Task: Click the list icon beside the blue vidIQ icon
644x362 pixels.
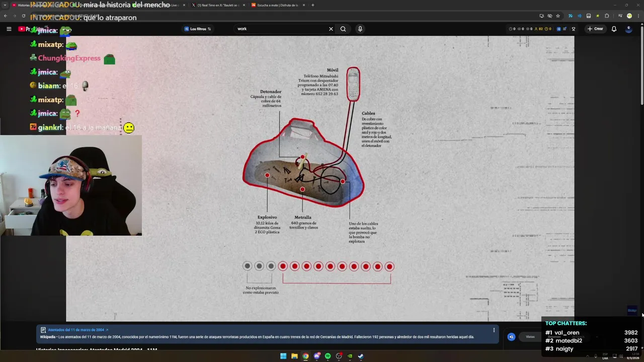Action: [565, 29]
